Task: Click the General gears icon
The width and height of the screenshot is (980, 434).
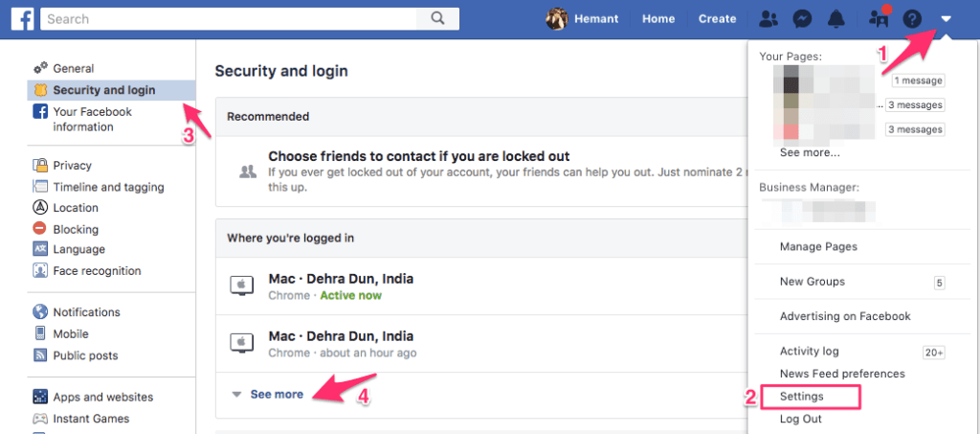Action: (x=40, y=68)
